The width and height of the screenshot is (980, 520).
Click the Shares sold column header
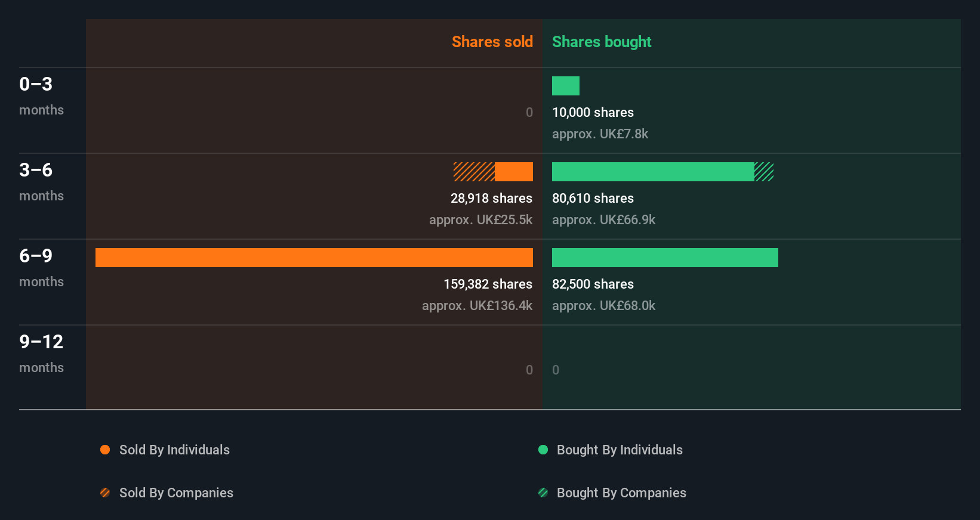tap(492, 42)
